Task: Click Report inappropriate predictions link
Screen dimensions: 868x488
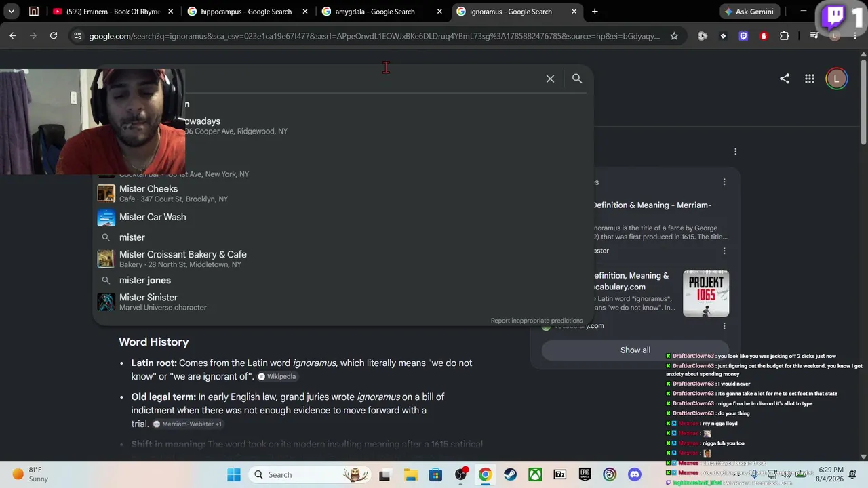Action: (536, 321)
